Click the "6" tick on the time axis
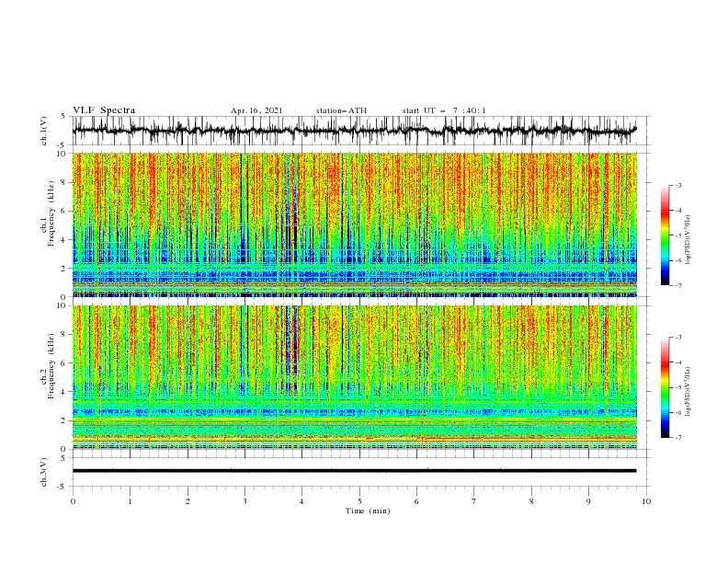The width and height of the screenshot is (728, 563). pyautogui.click(x=416, y=501)
